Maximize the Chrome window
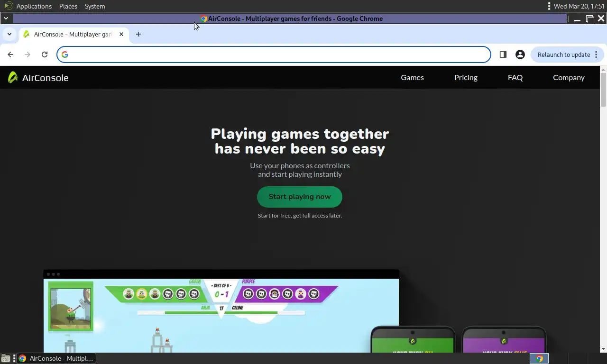 coord(590,19)
